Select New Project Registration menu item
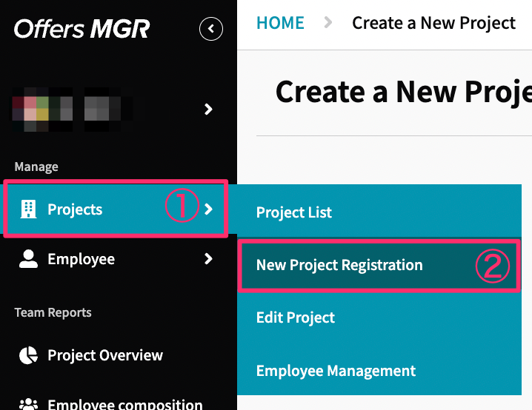532x410 pixels. click(x=379, y=265)
